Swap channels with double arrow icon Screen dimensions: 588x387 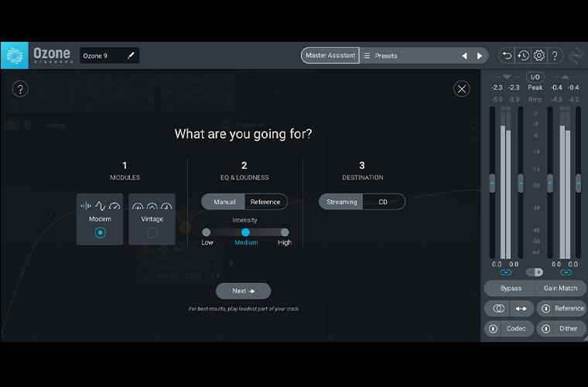coord(521,308)
